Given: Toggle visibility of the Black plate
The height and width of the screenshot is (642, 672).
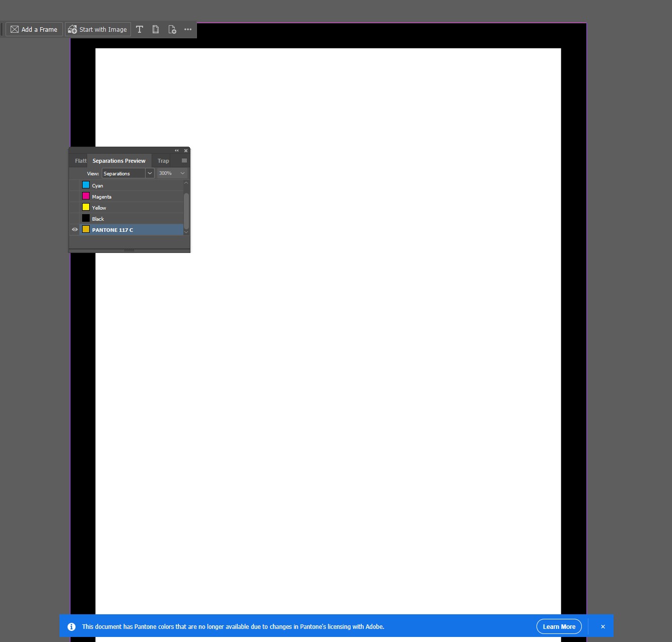Looking at the screenshot, I should pos(75,219).
